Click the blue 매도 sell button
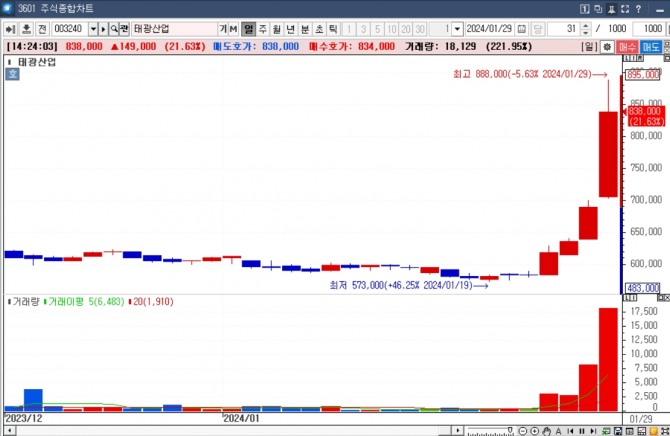670x436 pixels. tap(651, 47)
